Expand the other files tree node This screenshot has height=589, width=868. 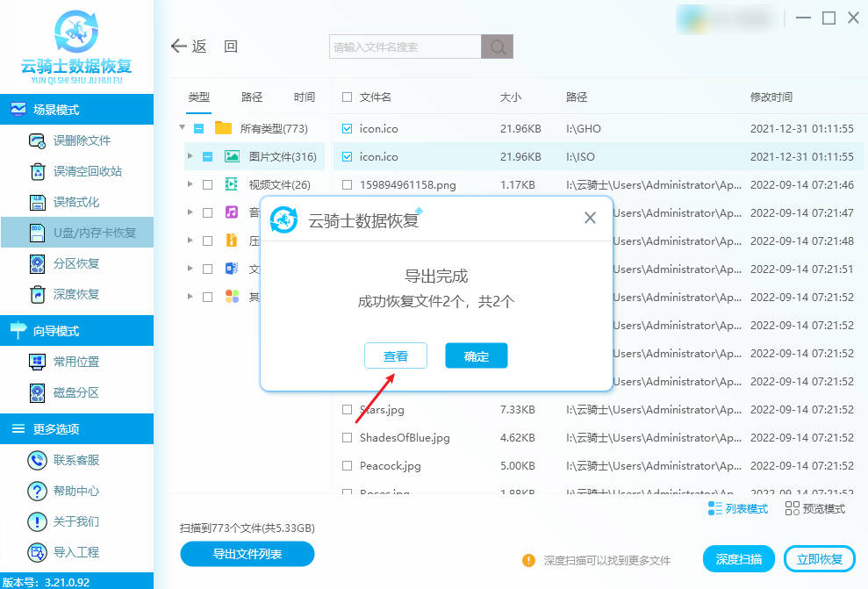click(x=190, y=297)
